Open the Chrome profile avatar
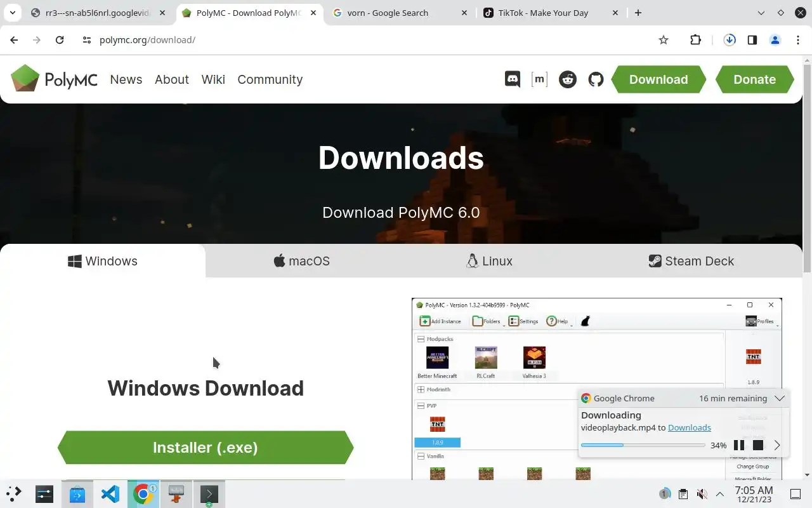Screen dimensions: 812x508 (x=775, y=40)
